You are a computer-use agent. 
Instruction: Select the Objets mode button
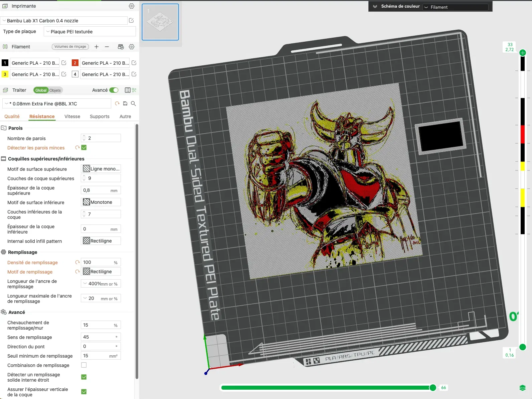[x=55, y=90]
